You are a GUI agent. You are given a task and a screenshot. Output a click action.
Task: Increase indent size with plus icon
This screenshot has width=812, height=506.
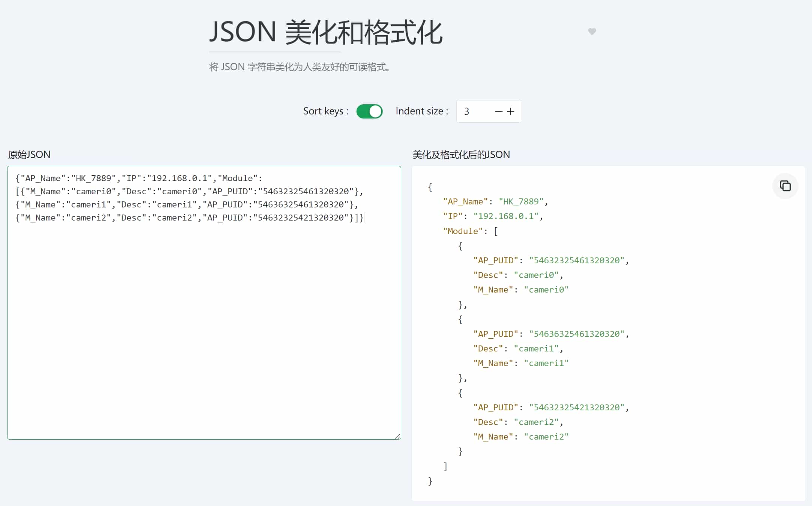coord(511,111)
